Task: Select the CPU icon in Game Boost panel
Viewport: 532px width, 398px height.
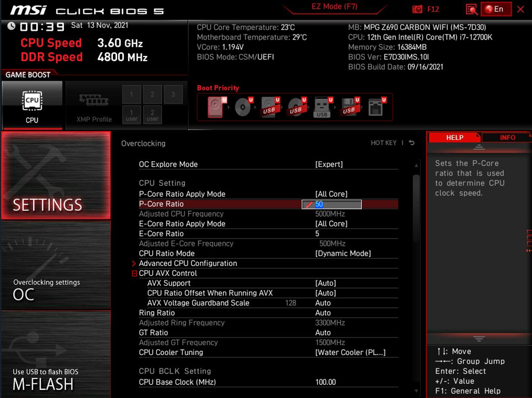Action: [33, 103]
